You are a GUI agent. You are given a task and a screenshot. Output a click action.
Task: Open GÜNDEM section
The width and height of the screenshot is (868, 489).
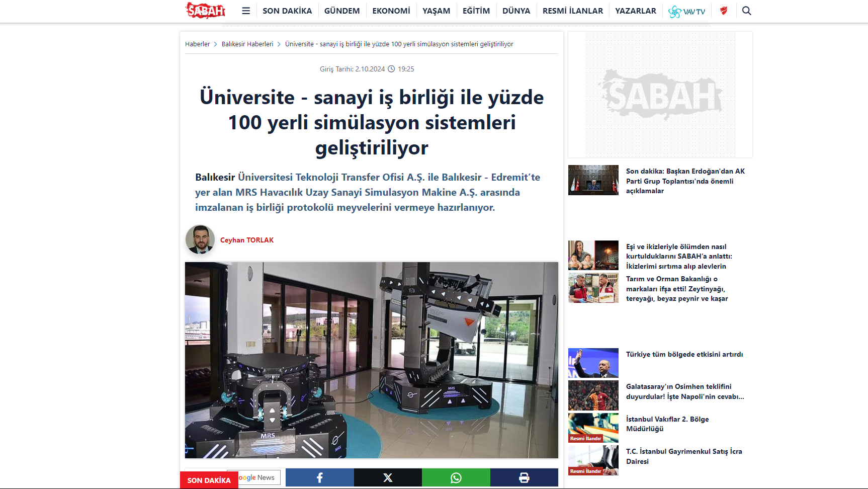pyautogui.click(x=342, y=11)
